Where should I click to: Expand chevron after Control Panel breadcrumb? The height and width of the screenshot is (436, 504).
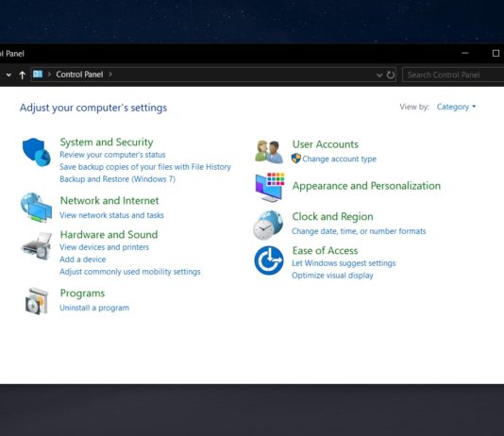point(110,75)
